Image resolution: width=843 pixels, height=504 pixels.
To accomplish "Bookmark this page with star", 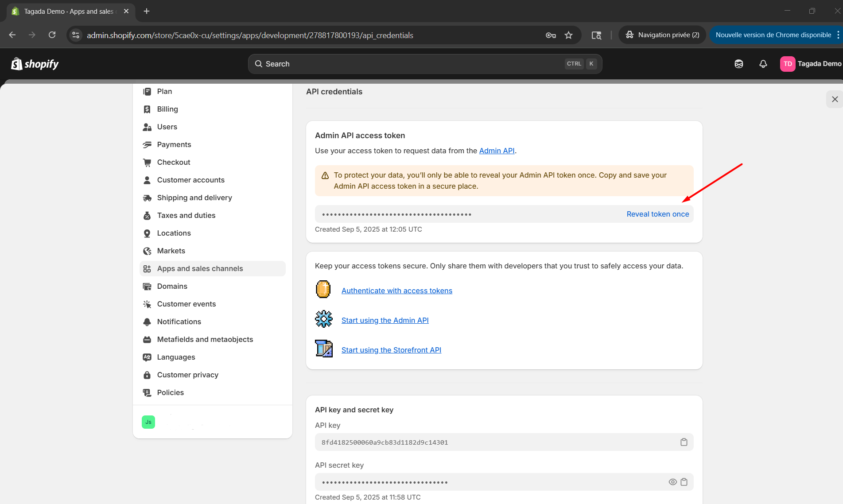I will click(569, 35).
